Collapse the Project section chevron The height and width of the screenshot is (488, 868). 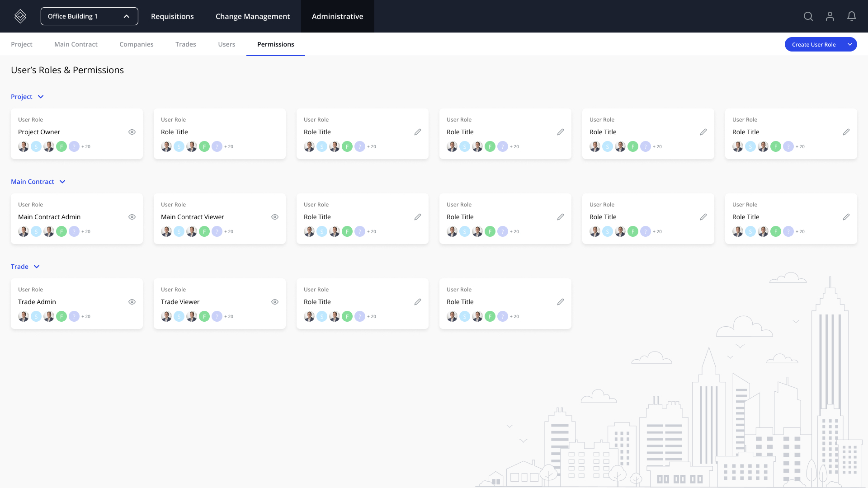click(40, 96)
